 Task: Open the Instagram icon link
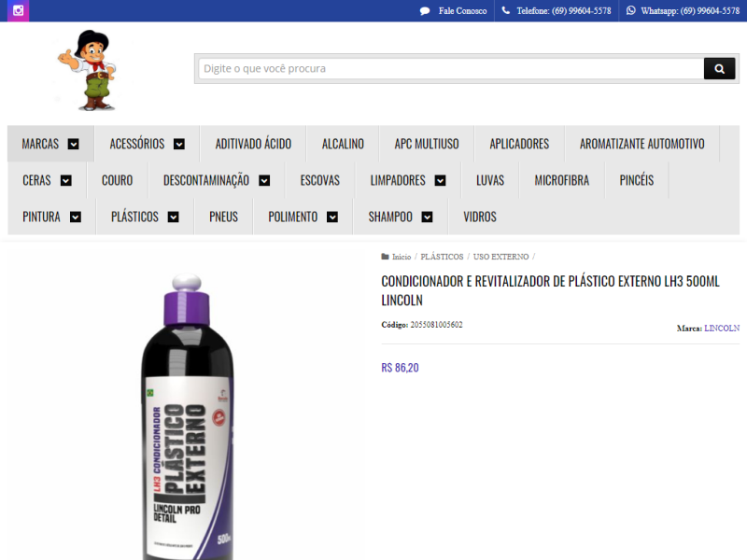pyautogui.click(x=18, y=10)
